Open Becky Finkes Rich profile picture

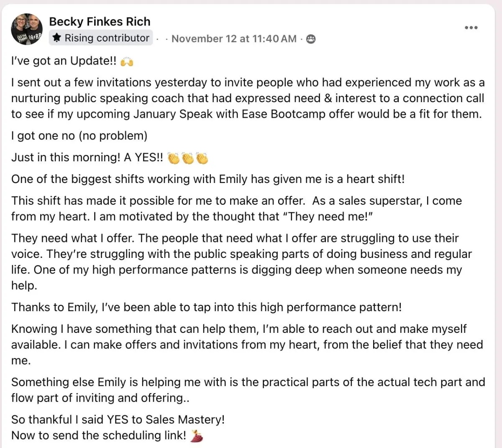tap(27, 29)
